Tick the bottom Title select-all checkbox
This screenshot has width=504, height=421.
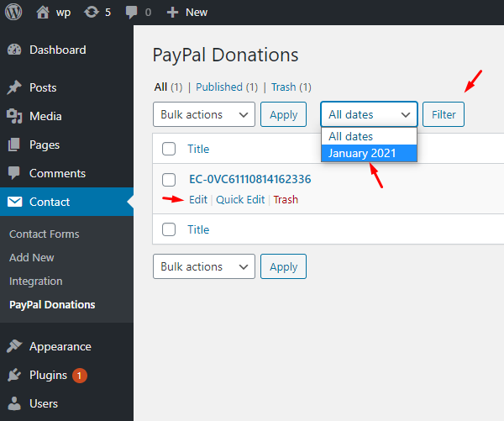(x=169, y=229)
